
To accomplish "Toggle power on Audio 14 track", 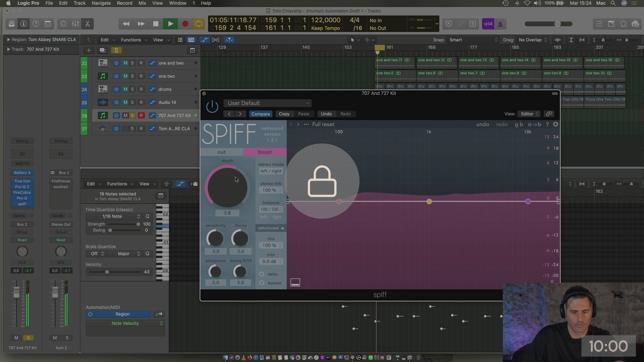I will point(116,102).
